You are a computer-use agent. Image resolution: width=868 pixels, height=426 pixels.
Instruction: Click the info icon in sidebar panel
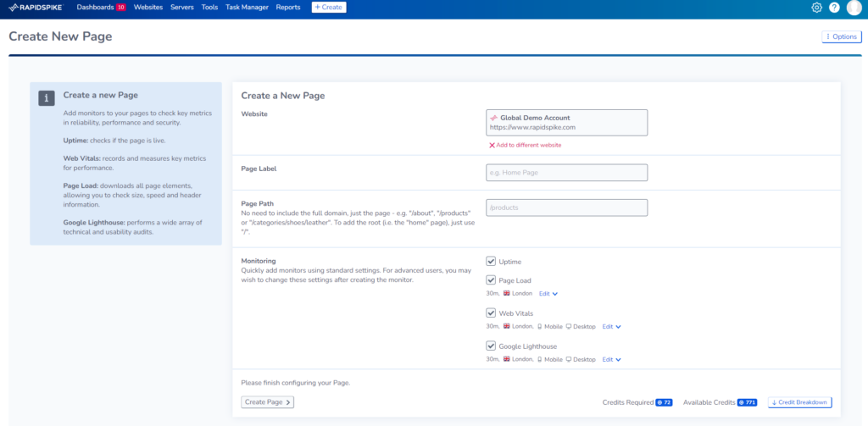coord(47,98)
